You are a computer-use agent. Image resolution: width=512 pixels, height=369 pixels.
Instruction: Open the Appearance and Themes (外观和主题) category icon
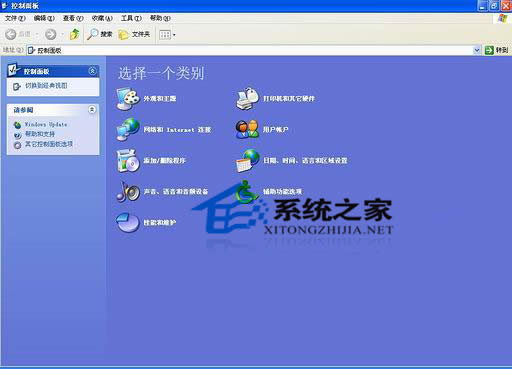click(x=128, y=99)
